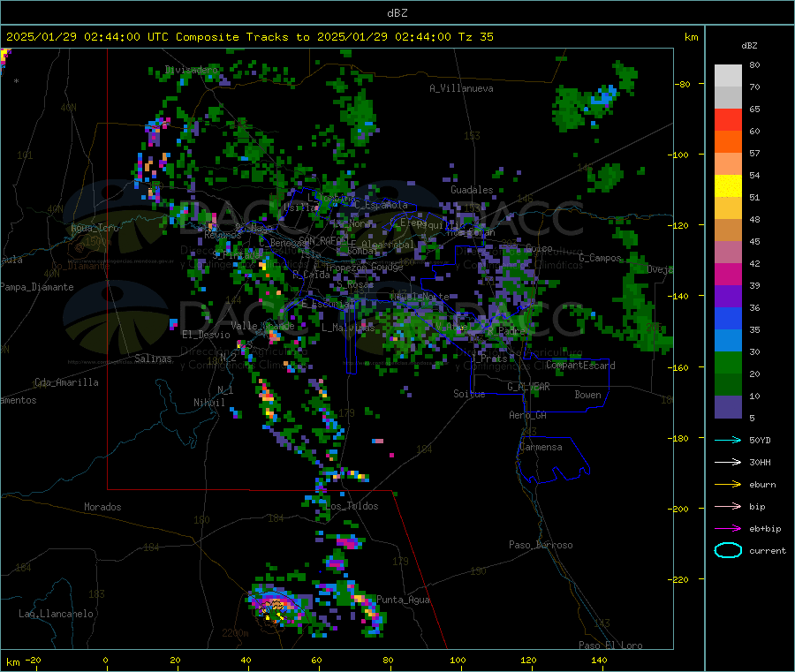This screenshot has height=672, width=795.
Task: Select the 5 dBZ slate purple swatch
Action: coord(728,407)
